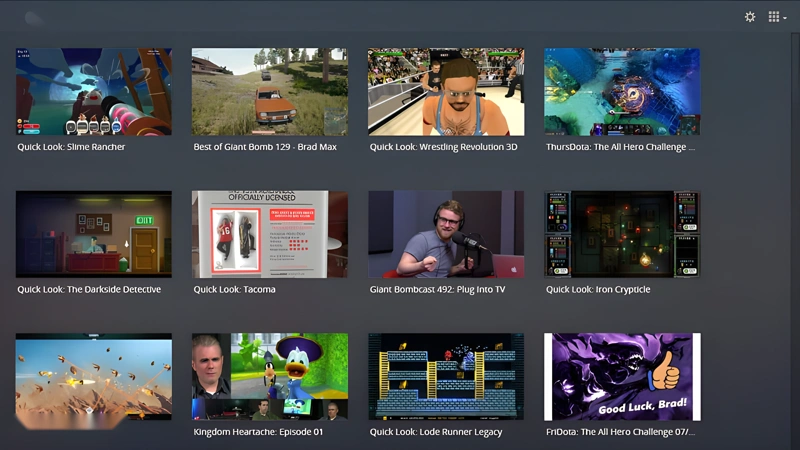Viewport: 800px width, 450px height.
Task: Click 'ThursDota: The All Hero Challenge' title
Action: pyautogui.click(x=620, y=147)
